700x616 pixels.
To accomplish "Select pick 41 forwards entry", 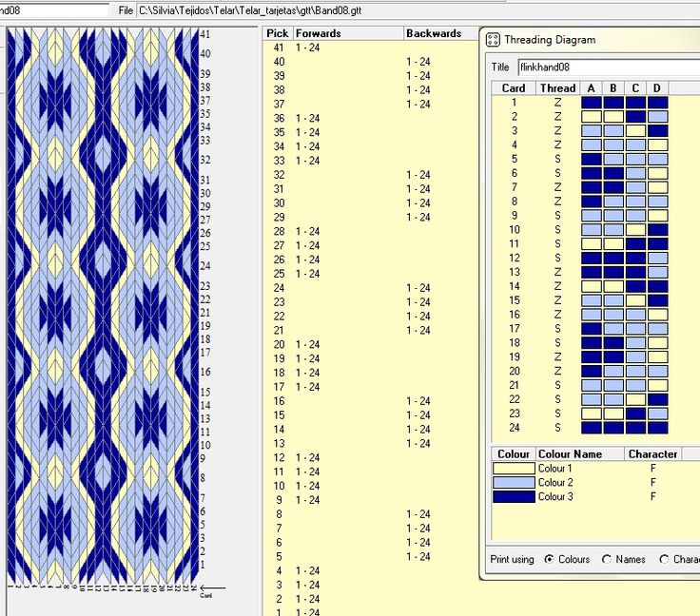I will click(x=307, y=48).
